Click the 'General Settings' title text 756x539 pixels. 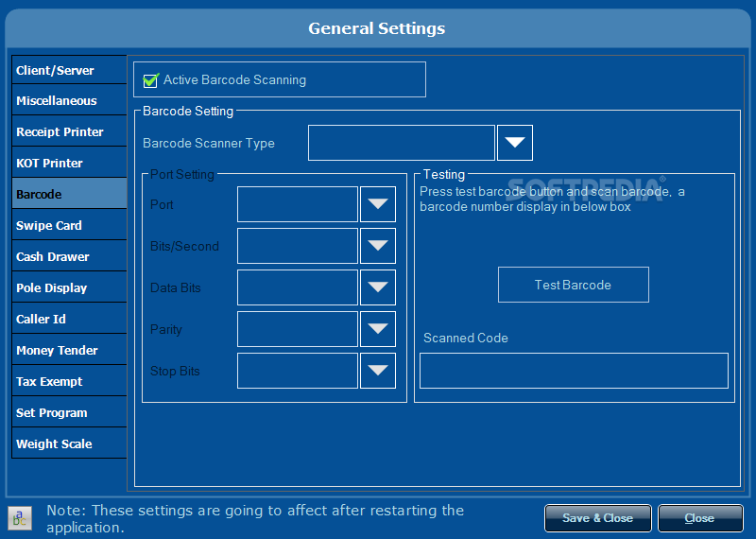(376, 28)
